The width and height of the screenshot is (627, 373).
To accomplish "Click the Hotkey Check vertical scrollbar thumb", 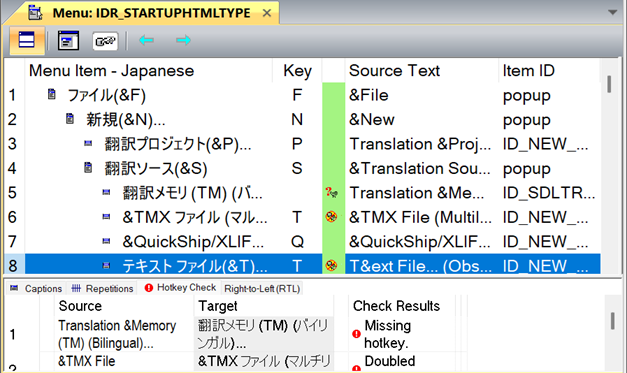I will 612,321.
